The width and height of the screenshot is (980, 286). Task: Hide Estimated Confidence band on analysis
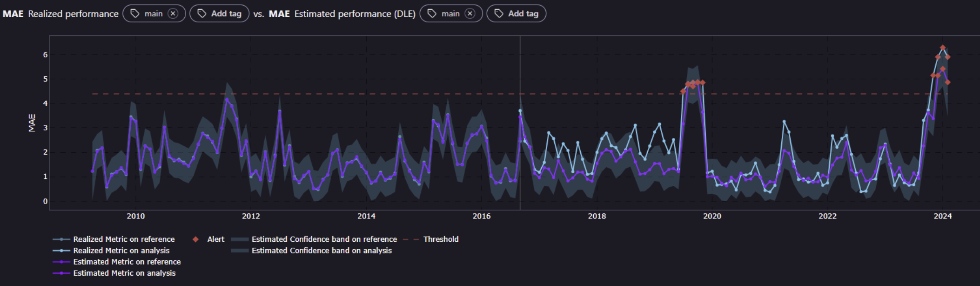pos(322,251)
